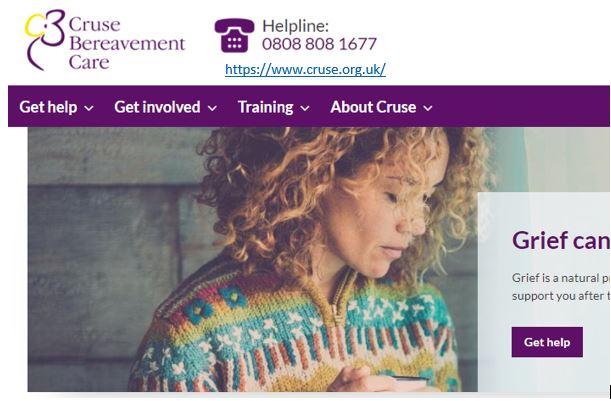The height and width of the screenshot is (401, 611).
Task: Click the hero photo of curly-haired woman
Action: click(253, 259)
